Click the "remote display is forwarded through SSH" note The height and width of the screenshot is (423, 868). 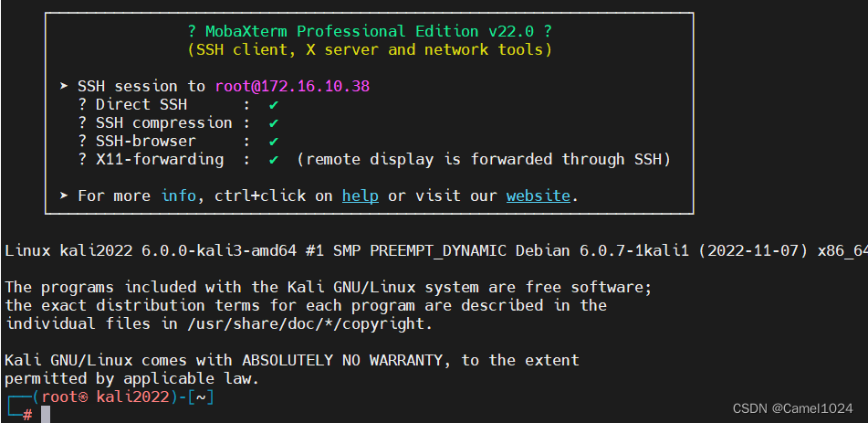[x=484, y=160]
